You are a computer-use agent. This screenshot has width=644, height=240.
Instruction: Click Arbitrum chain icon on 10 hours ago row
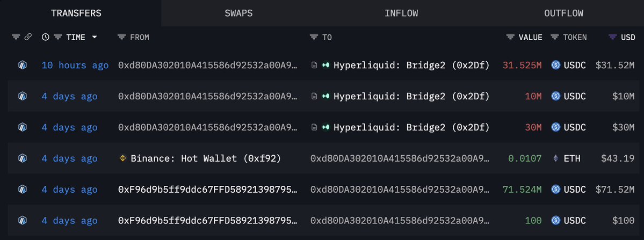point(23,66)
